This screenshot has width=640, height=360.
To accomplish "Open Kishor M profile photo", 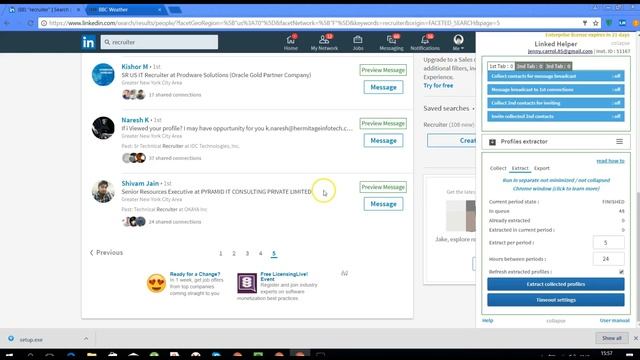I will [x=103, y=74].
